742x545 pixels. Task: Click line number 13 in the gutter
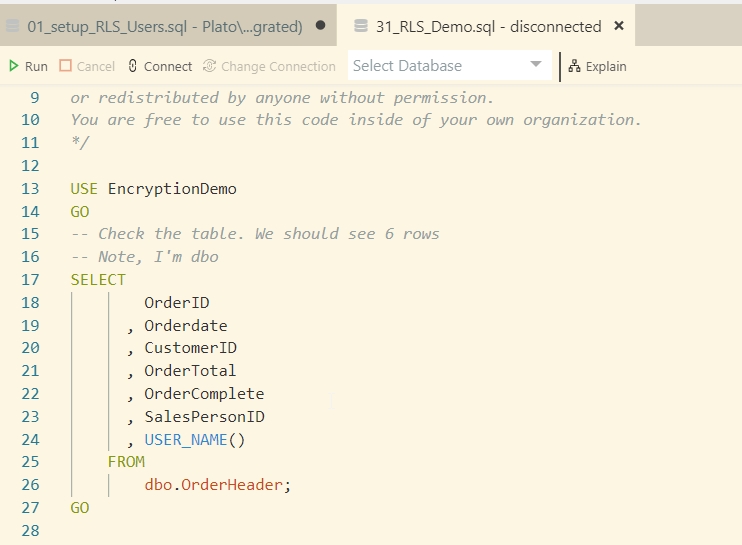pos(30,188)
